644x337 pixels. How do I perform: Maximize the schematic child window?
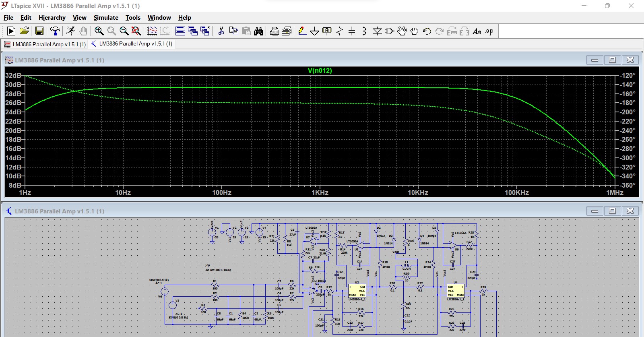click(612, 211)
